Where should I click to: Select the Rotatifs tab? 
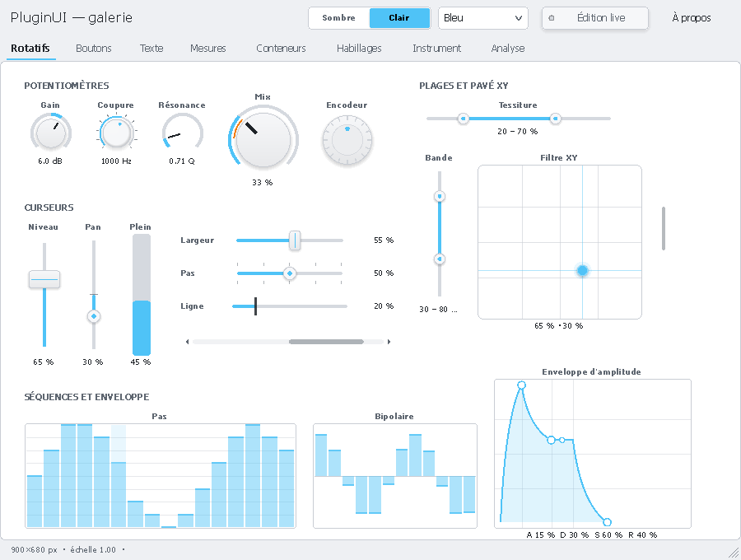[x=30, y=49]
